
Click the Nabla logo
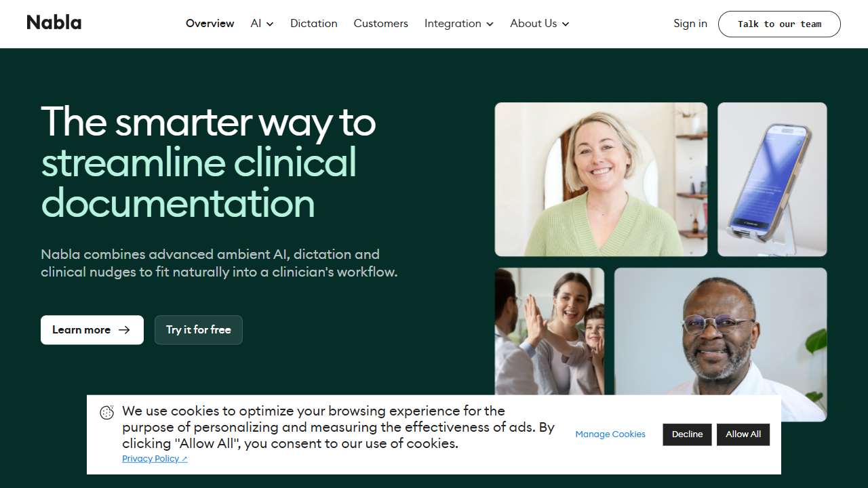click(x=54, y=23)
